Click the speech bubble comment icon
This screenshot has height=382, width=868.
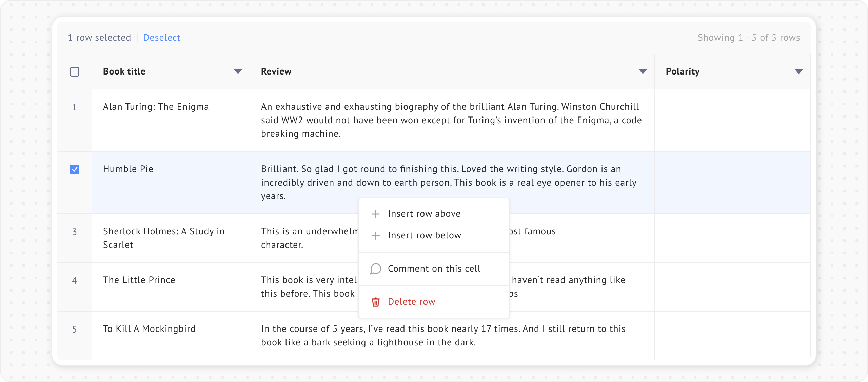pos(375,269)
